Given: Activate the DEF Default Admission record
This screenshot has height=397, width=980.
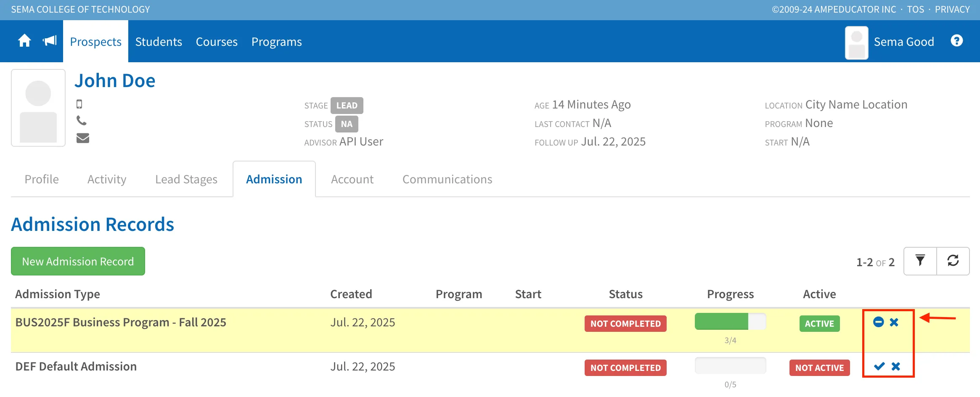Looking at the screenshot, I should 879,366.
